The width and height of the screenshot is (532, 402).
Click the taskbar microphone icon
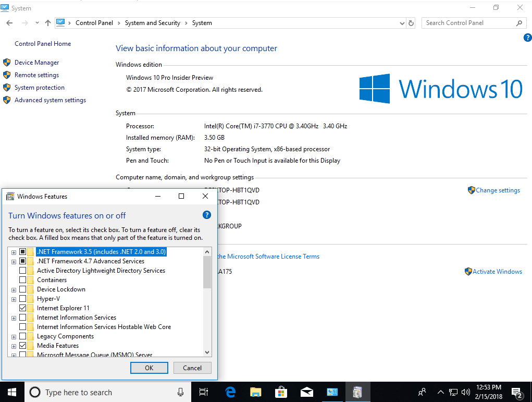tap(180, 392)
